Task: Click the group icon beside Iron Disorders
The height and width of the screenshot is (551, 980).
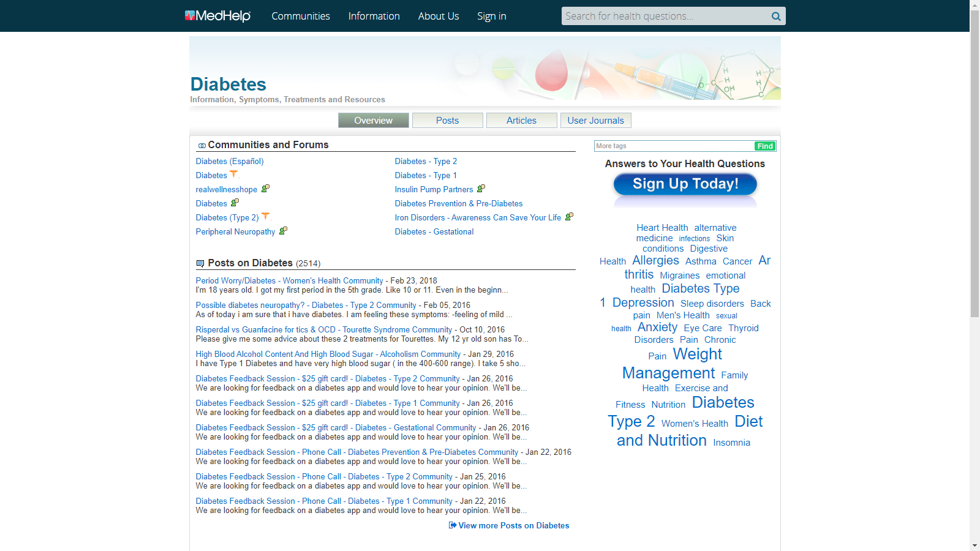Action: pos(569,217)
